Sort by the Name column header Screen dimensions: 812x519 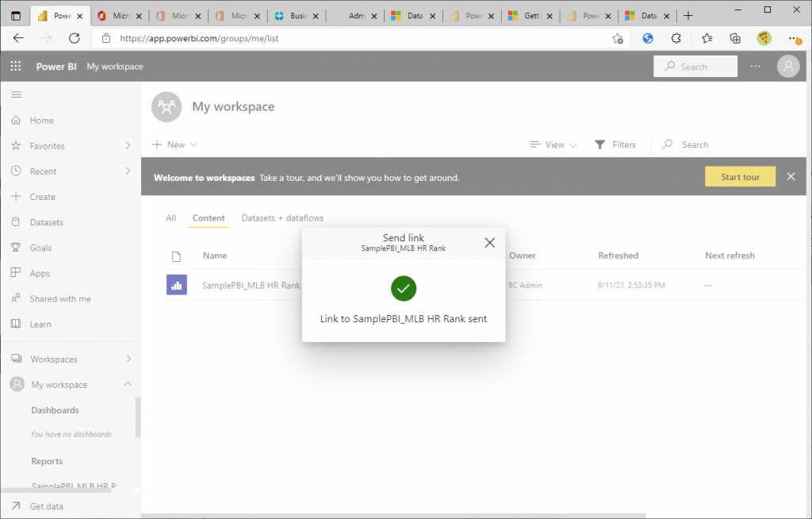pyautogui.click(x=215, y=255)
